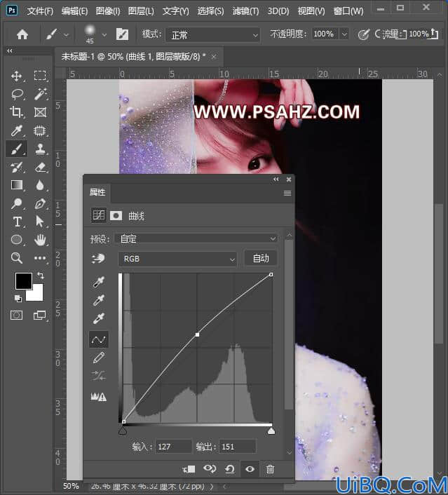Open the RGB channel dropdown
Viewport: 448px width, 495px height.
177,259
